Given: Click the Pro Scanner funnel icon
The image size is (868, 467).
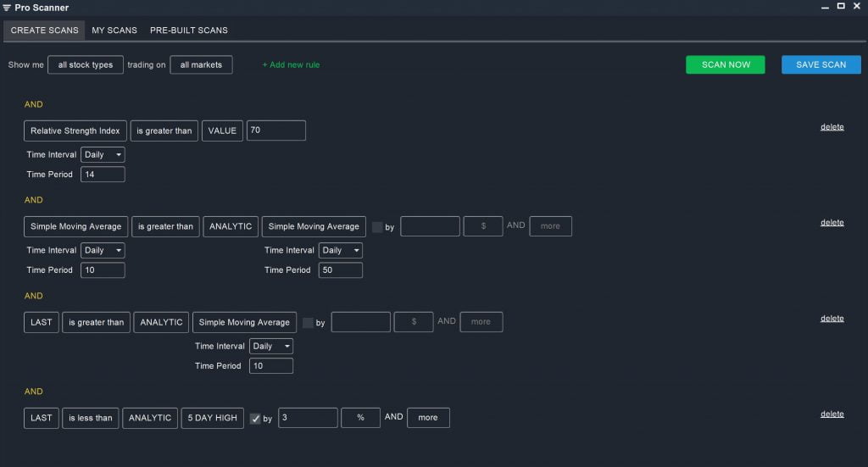Looking at the screenshot, I should point(8,8).
